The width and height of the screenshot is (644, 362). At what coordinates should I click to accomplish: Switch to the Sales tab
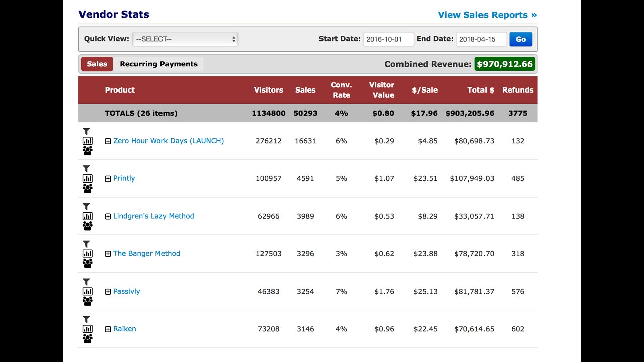pos(97,64)
